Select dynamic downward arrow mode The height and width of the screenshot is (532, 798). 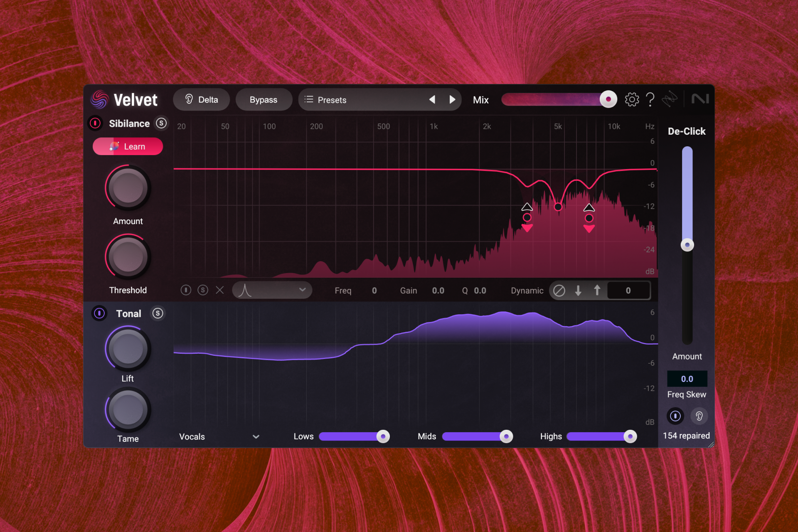(x=578, y=291)
